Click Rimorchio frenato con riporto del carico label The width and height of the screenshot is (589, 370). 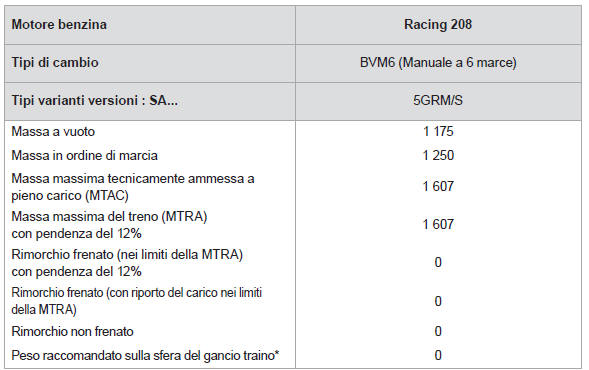click(137, 301)
